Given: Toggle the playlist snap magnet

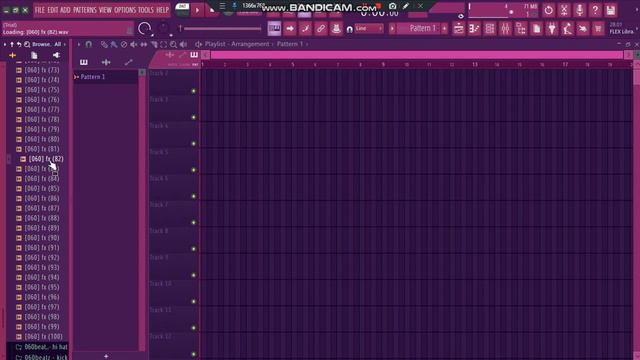Looking at the screenshot, I should (x=89, y=44).
